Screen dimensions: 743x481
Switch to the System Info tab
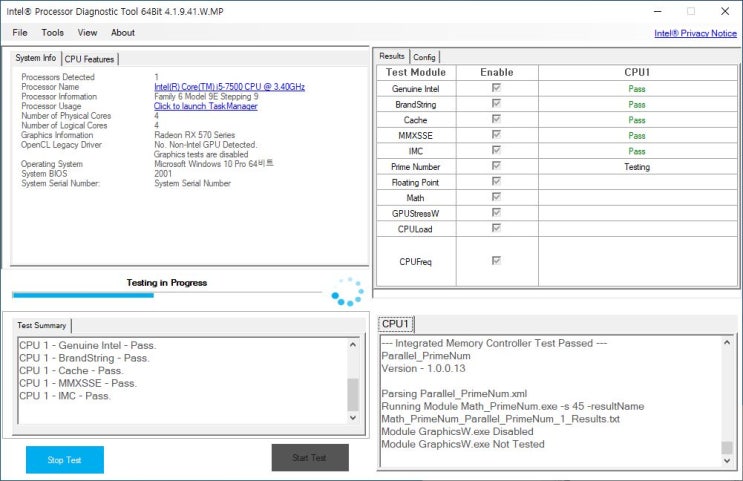click(x=36, y=58)
